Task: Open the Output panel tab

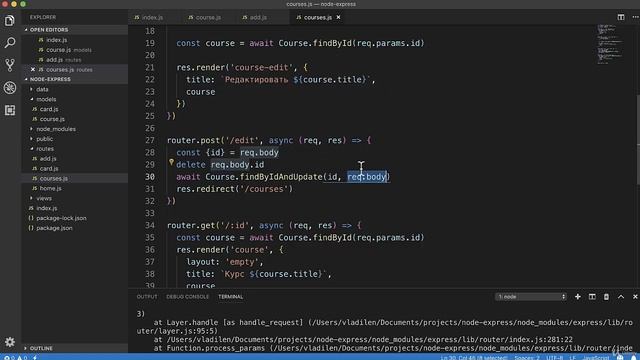Action: click(147, 297)
